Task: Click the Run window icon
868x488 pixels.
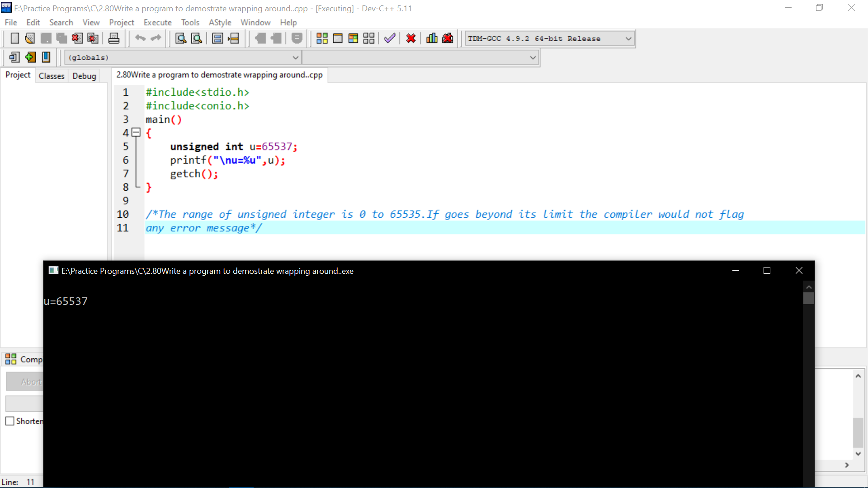Action: [x=338, y=38]
